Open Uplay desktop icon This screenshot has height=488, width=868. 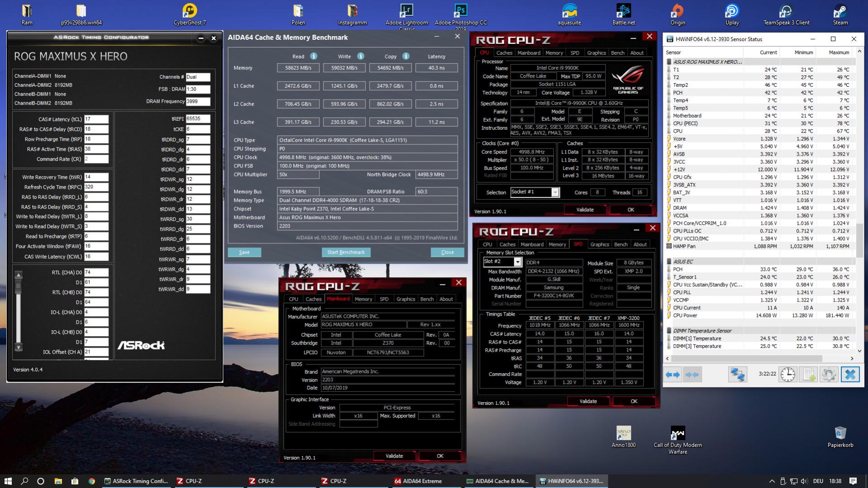coord(732,14)
